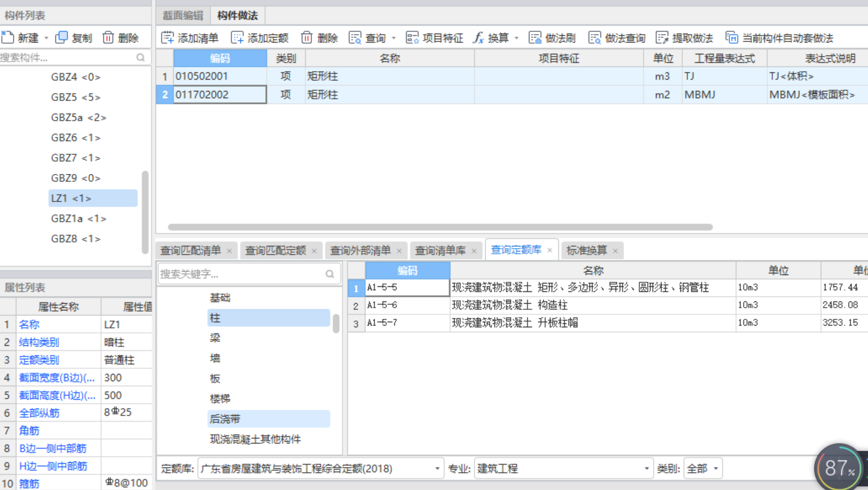Select the 基础 category in quota tree
Viewport: 868px width, 490px height.
coord(220,297)
